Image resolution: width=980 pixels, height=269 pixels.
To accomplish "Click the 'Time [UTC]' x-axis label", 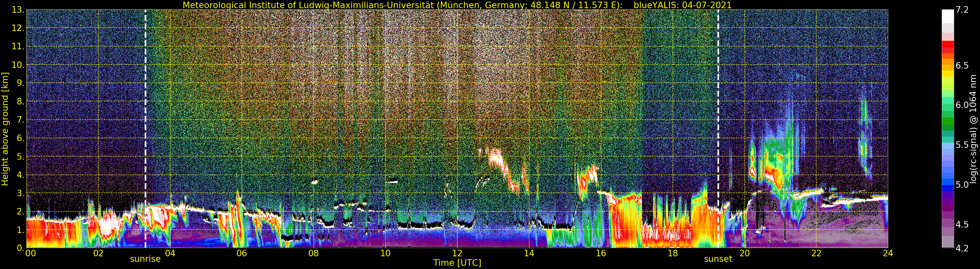I will 457,263.
